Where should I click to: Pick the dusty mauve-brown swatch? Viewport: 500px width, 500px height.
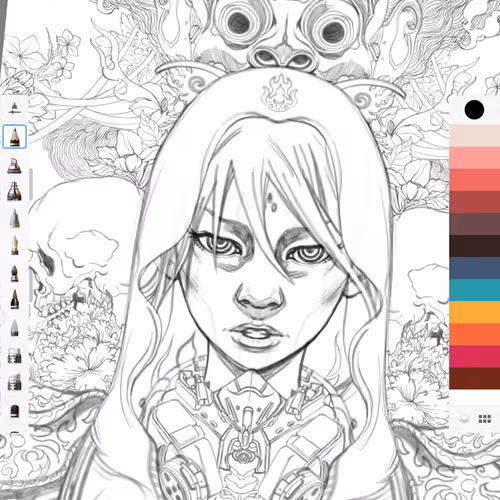[475, 224]
